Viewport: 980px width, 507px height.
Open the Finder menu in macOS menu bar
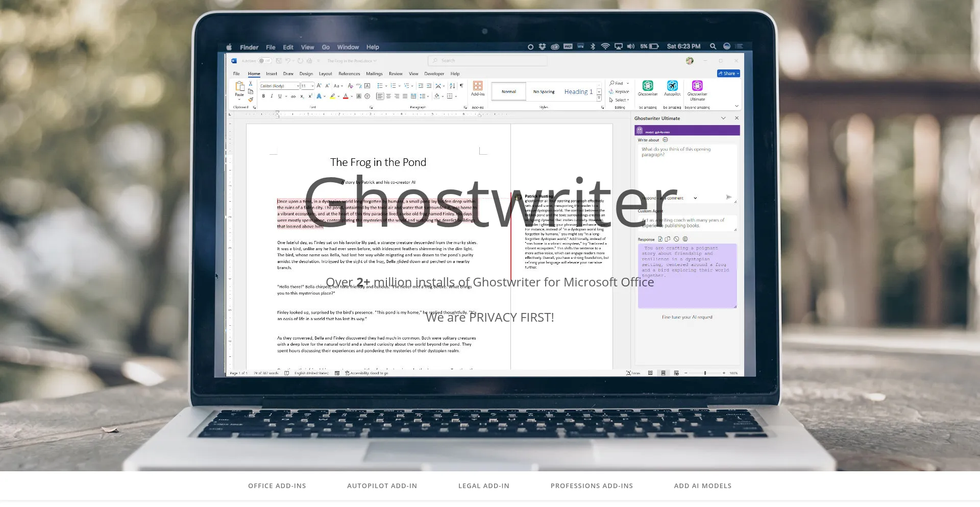[249, 47]
